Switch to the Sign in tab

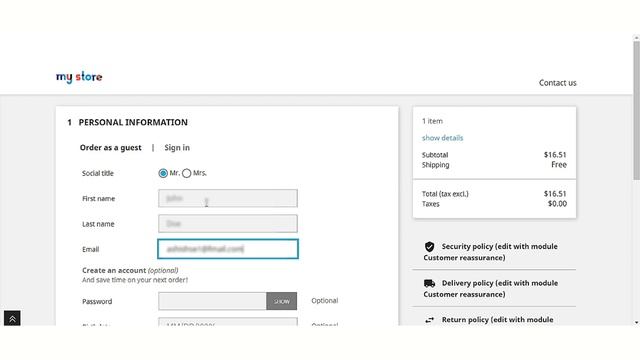(177, 148)
